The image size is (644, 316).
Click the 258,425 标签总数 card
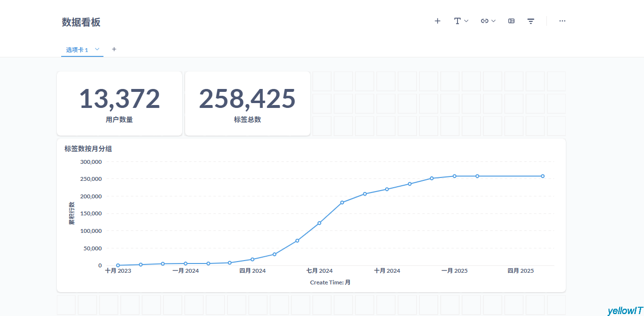pyautogui.click(x=247, y=104)
